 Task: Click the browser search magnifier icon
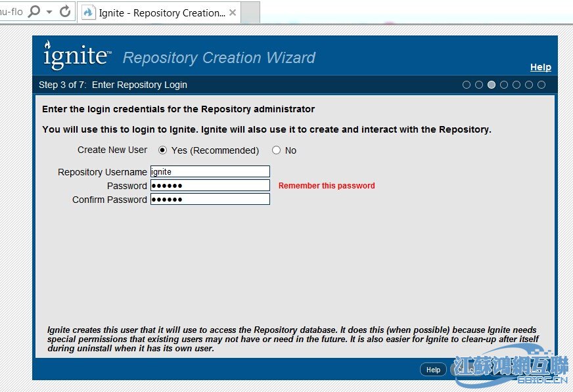point(34,11)
